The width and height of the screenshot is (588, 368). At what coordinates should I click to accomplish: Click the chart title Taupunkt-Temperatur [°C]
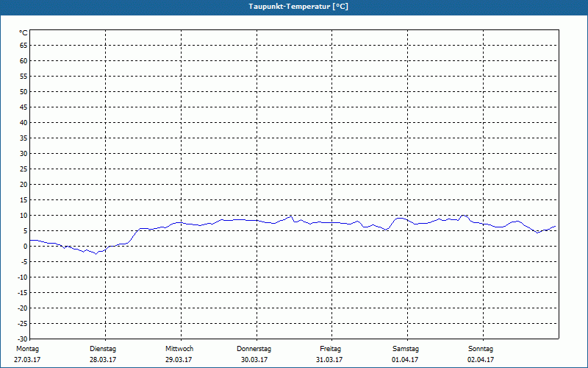pos(298,7)
